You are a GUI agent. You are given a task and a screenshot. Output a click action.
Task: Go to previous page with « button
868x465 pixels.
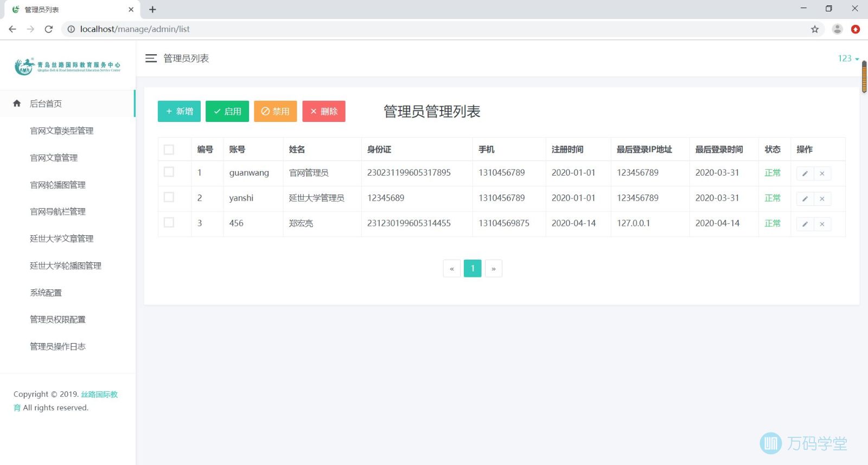[x=452, y=268]
